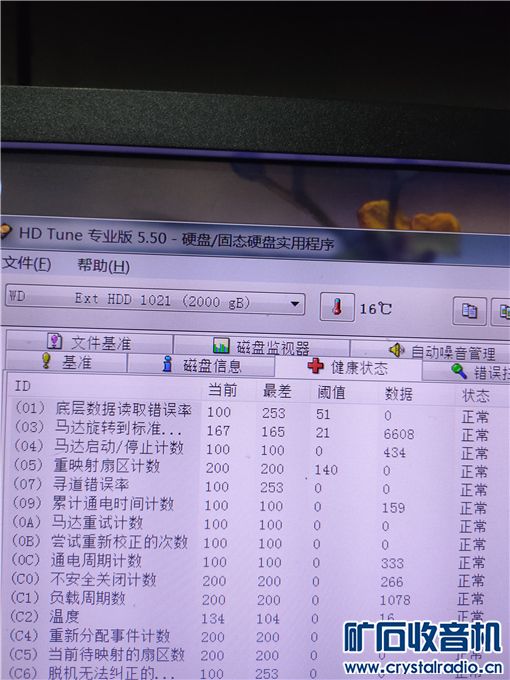The width and height of the screenshot is (510, 680).
Task: Click threshold value 140 in row 05
Action: [x=326, y=469]
